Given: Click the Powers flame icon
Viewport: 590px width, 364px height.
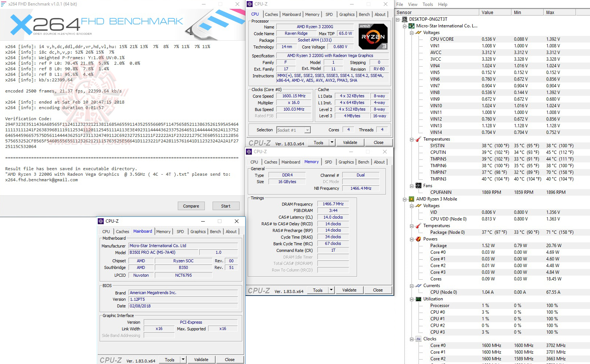Looking at the screenshot, I should pos(419,239).
